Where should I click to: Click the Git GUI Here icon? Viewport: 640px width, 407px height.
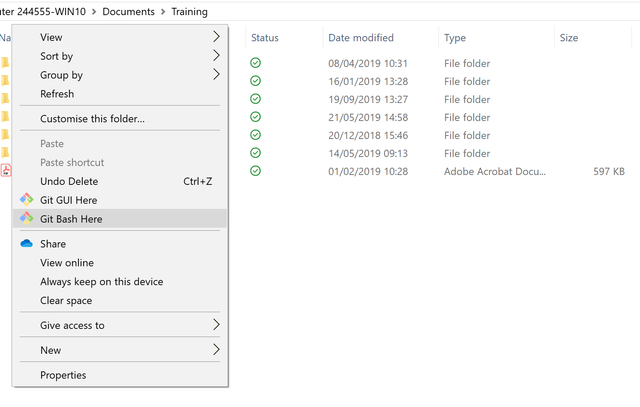(27, 200)
